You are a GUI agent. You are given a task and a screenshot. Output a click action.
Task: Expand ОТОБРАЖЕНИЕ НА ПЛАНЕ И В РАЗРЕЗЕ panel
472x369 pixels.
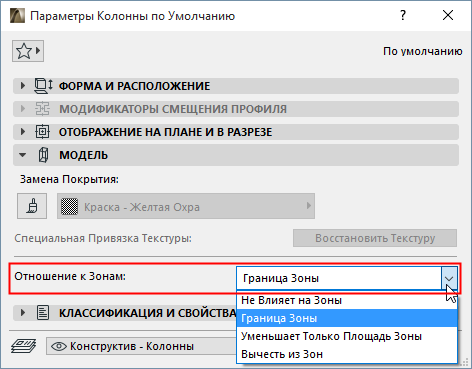click(x=23, y=132)
